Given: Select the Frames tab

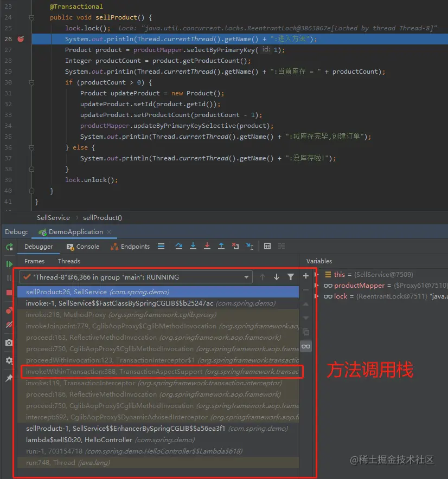Looking at the screenshot, I should click(34, 261).
